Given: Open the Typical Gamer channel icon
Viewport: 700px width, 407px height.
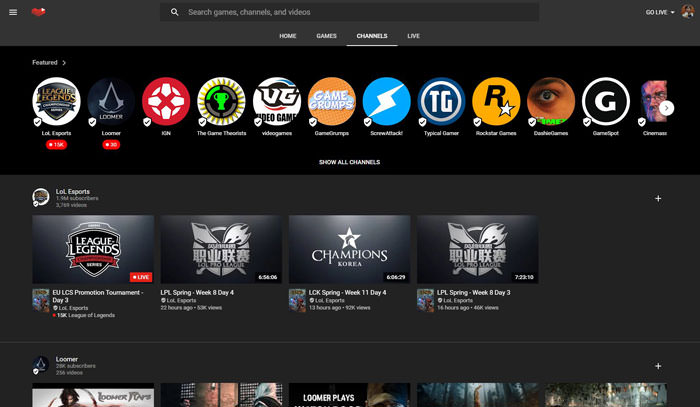Looking at the screenshot, I should click(441, 101).
